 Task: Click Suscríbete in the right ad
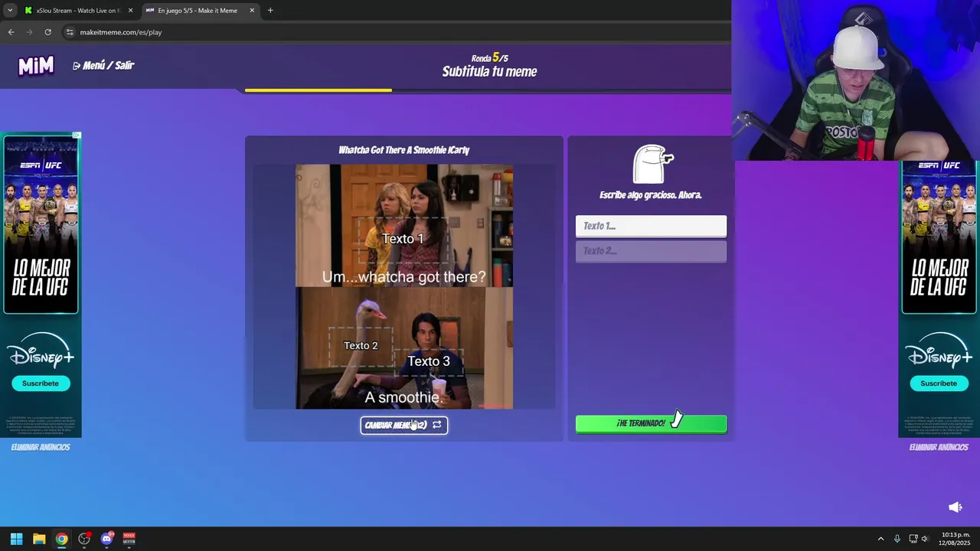point(939,383)
